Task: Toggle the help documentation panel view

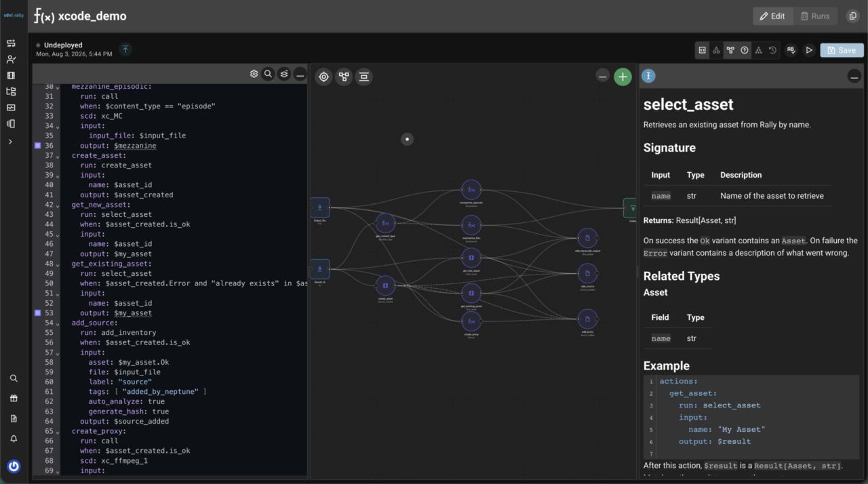Action: (x=745, y=50)
